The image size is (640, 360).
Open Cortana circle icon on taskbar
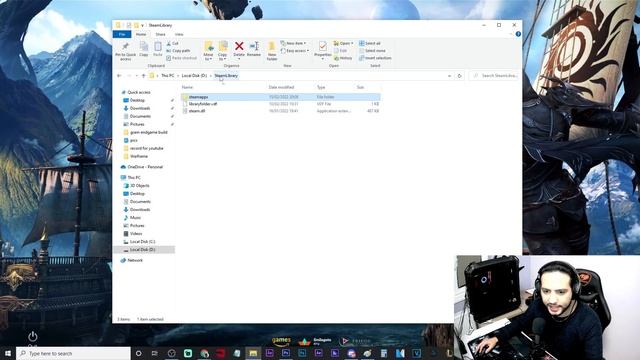[x=138, y=353]
